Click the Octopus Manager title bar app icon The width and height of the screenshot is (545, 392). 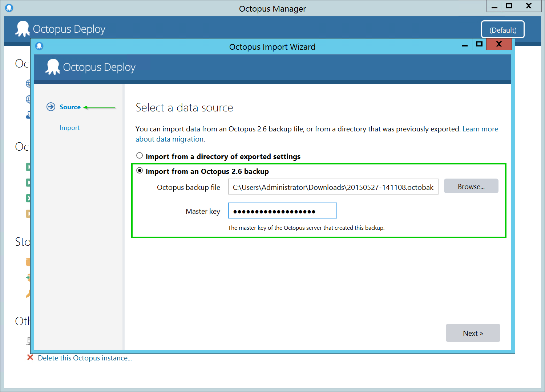click(x=9, y=8)
